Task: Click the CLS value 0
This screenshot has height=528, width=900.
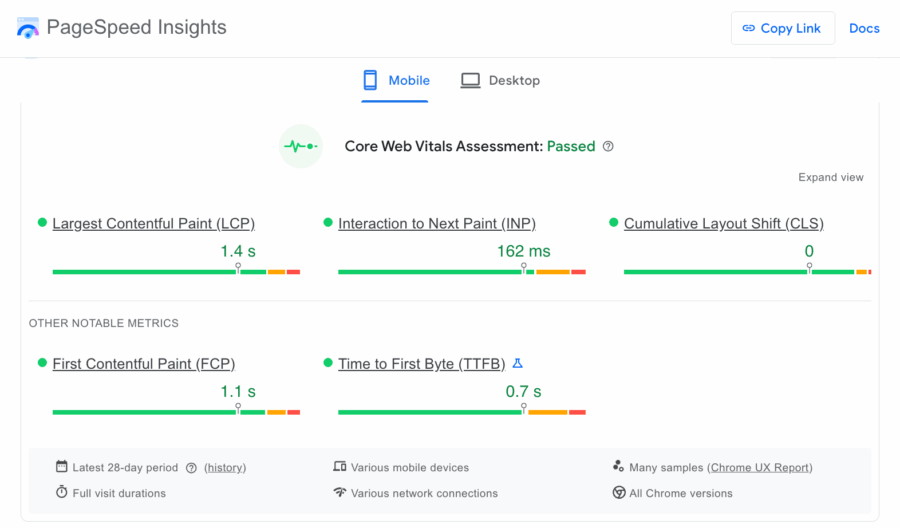Action: click(x=809, y=251)
